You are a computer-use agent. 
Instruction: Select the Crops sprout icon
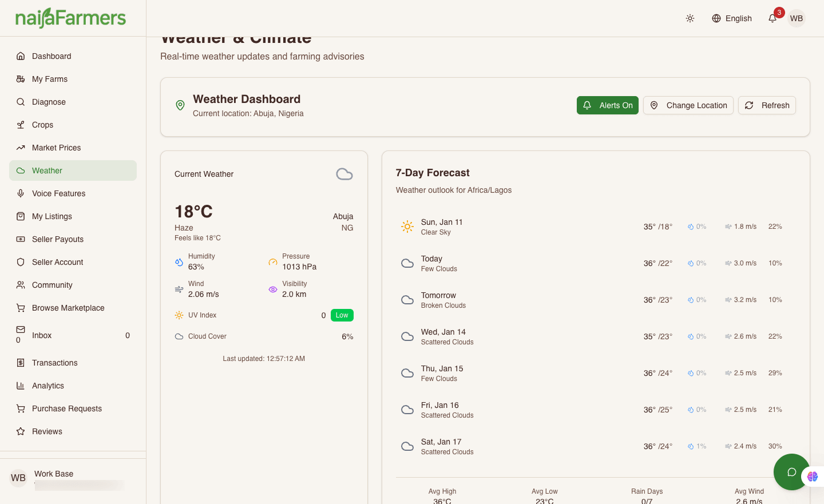coord(21,125)
